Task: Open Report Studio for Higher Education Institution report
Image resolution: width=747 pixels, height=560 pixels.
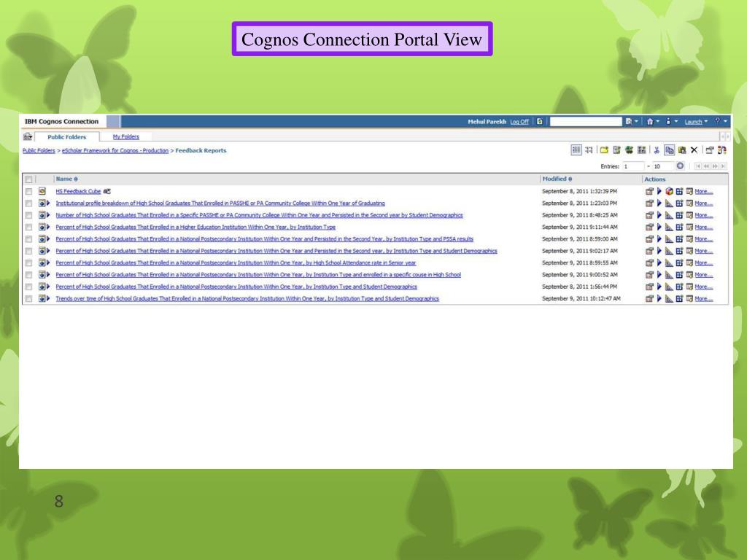Action: point(670,227)
